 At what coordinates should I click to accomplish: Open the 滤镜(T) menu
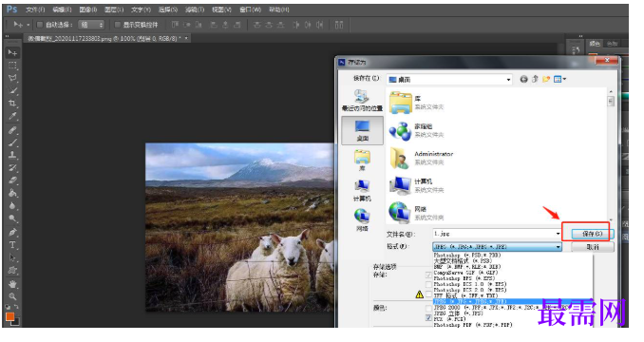(x=195, y=9)
